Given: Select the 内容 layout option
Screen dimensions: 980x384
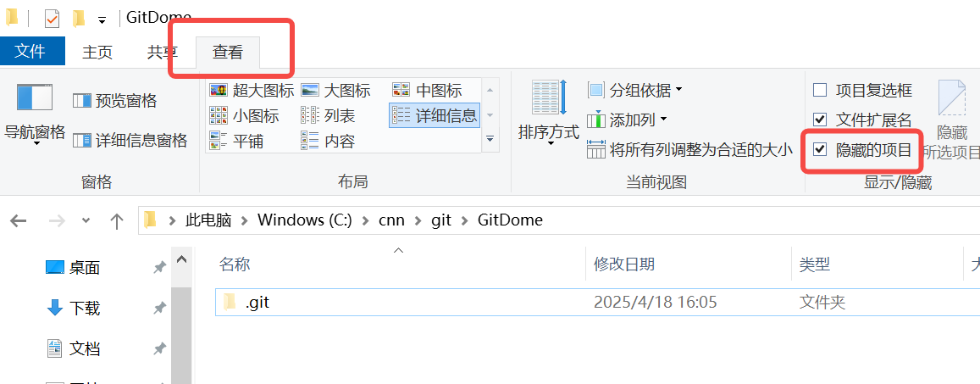Looking at the screenshot, I should click(328, 142).
